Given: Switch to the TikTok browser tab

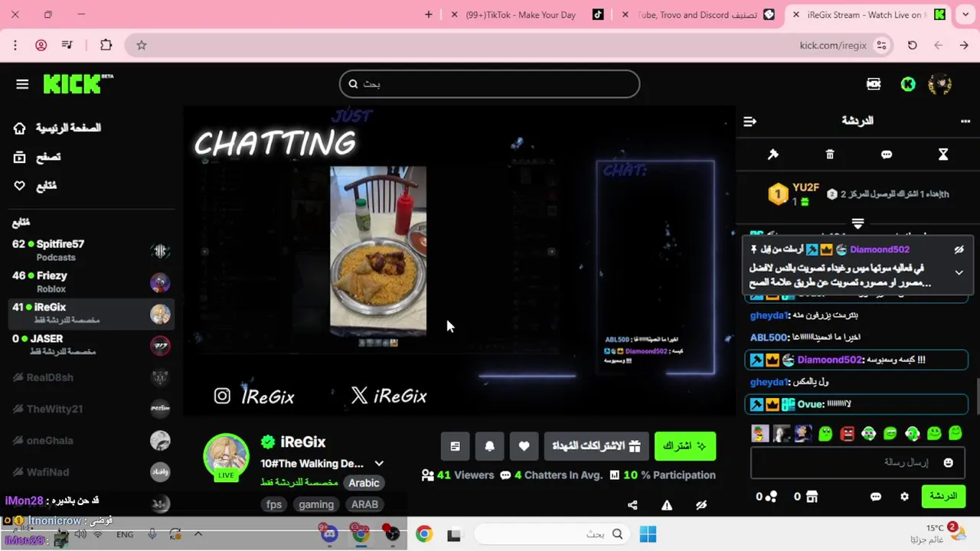Looking at the screenshot, I should [x=526, y=15].
